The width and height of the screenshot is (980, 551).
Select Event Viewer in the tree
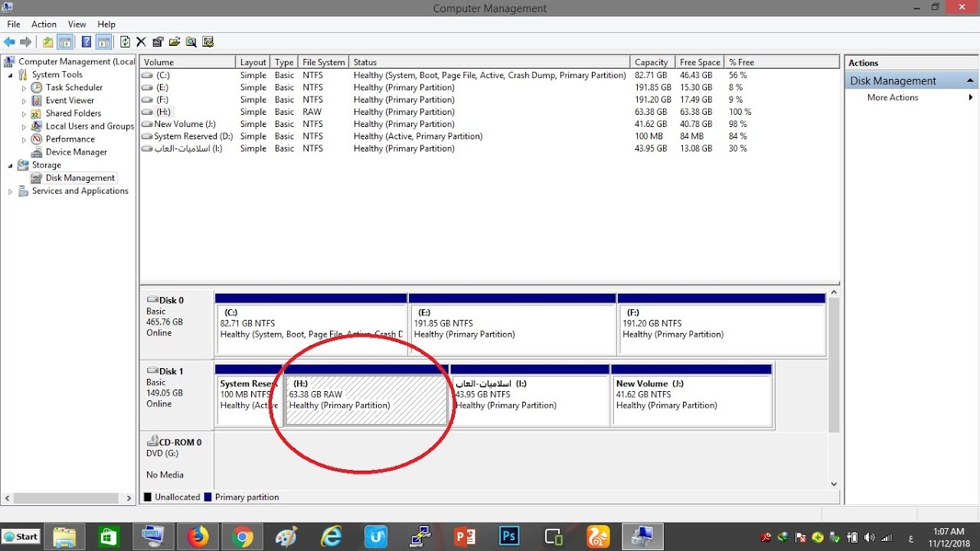(70, 101)
